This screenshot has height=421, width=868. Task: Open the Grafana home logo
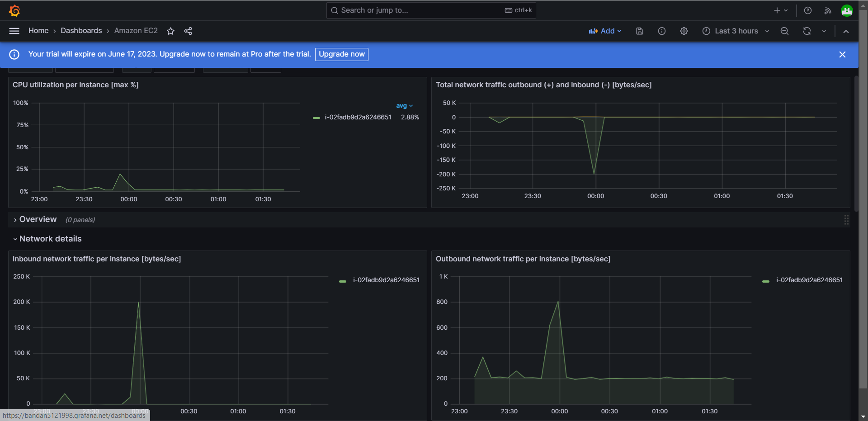tap(14, 10)
